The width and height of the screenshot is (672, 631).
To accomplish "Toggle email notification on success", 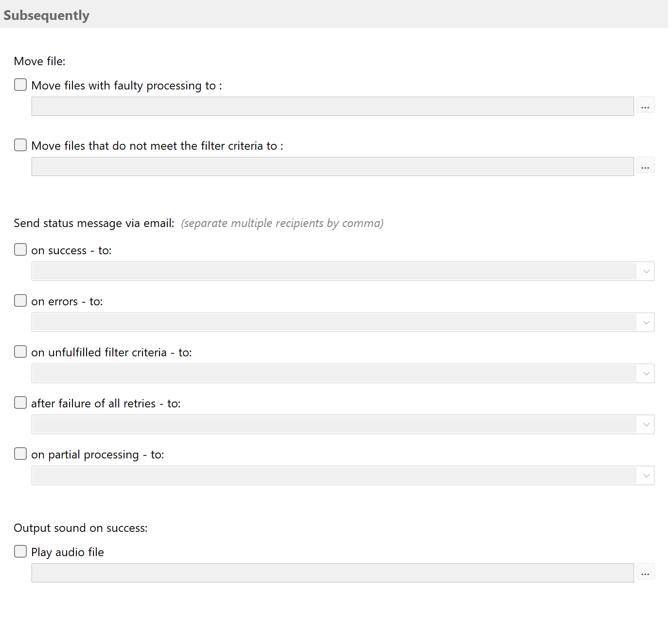I will (20, 249).
